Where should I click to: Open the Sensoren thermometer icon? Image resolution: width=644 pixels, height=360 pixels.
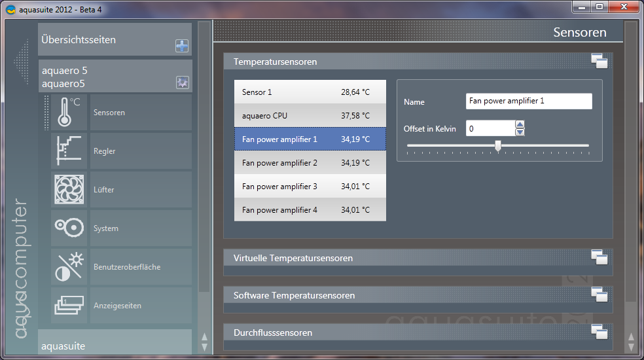[x=69, y=112]
